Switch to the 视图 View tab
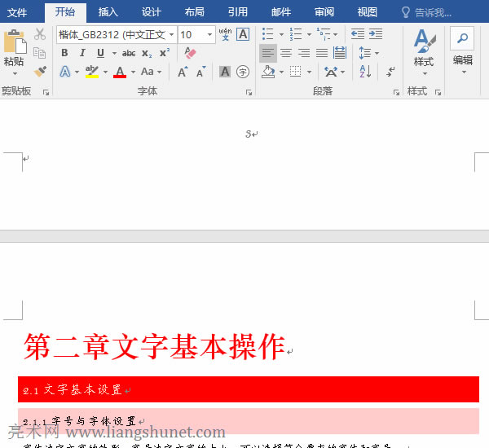Viewport: 489px width, 448px height. tap(367, 12)
